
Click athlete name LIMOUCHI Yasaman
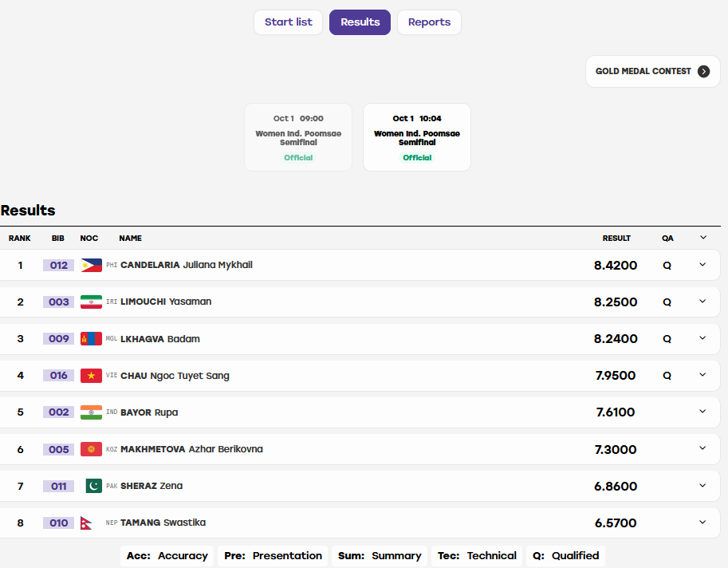(166, 302)
